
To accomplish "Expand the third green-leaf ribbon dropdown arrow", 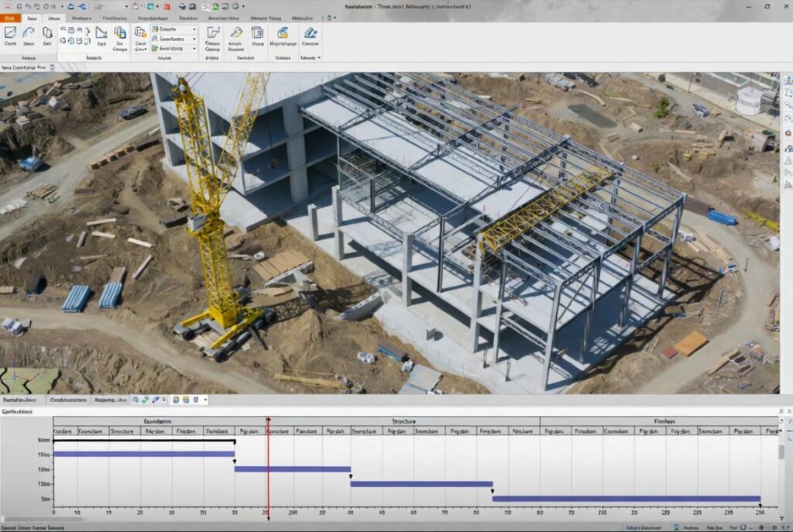I will (194, 49).
